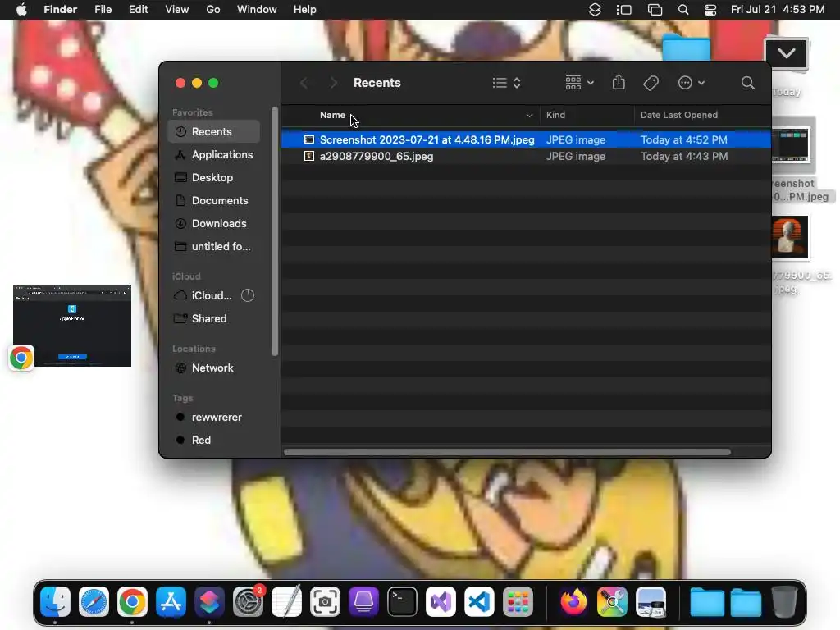Select a2908779900_65.jpeg file row
840x630 pixels.
pyautogui.click(x=526, y=157)
